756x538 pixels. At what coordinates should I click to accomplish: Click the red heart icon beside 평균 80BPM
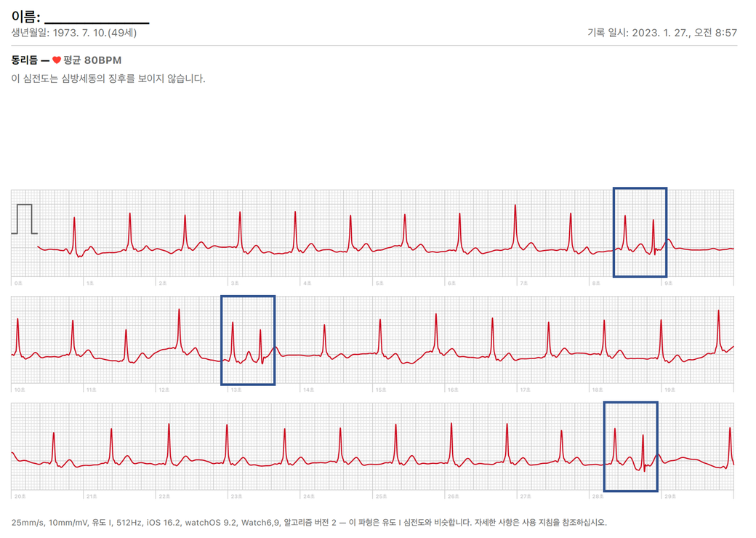(x=57, y=60)
